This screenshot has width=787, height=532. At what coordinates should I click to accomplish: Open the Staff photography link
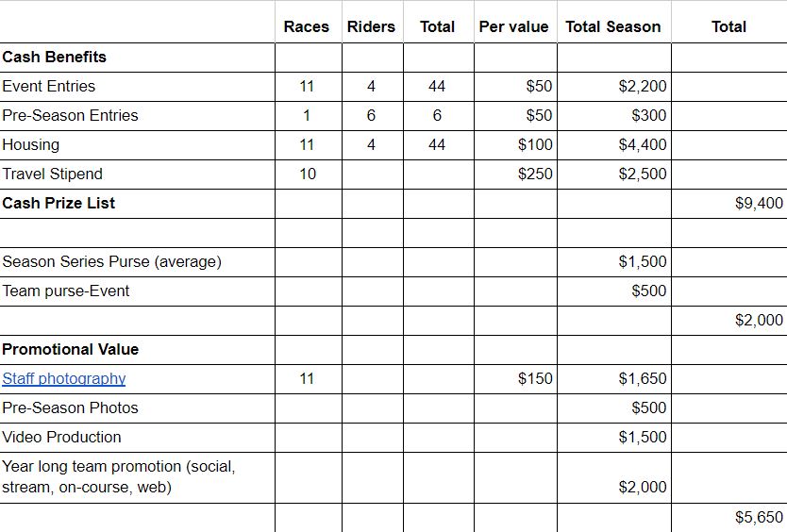(x=64, y=378)
